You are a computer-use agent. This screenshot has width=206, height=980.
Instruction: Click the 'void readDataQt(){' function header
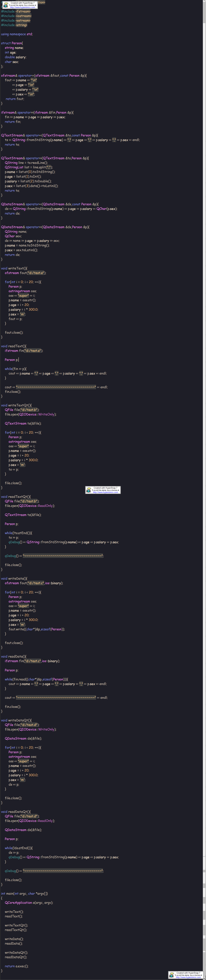[16, 812]
